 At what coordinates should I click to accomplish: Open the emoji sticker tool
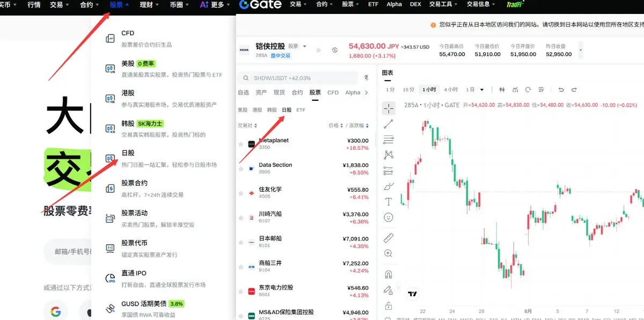pos(389,217)
